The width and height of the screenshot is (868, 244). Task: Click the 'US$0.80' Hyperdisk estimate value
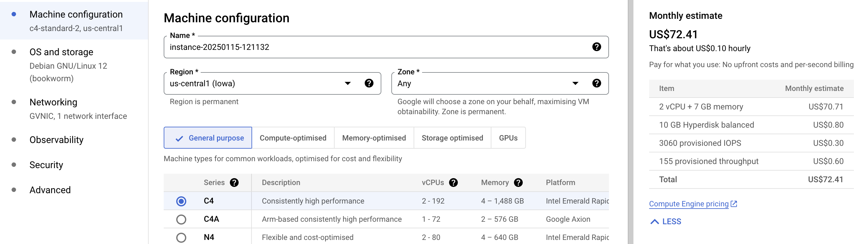point(828,125)
